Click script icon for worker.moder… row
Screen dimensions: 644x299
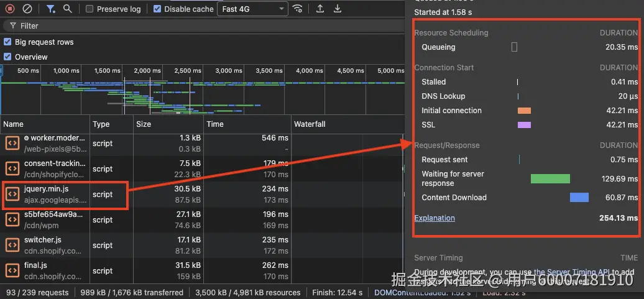tap(12, 144)
